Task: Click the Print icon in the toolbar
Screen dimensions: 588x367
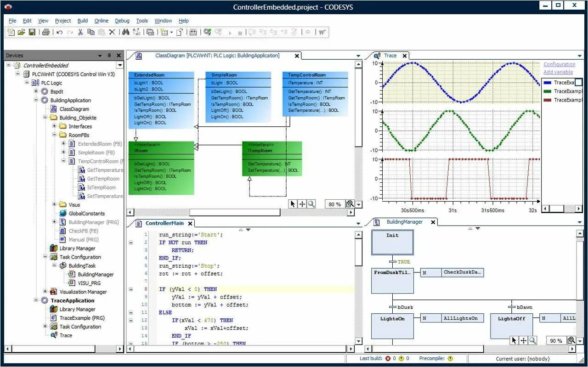Action: [45, 32]
